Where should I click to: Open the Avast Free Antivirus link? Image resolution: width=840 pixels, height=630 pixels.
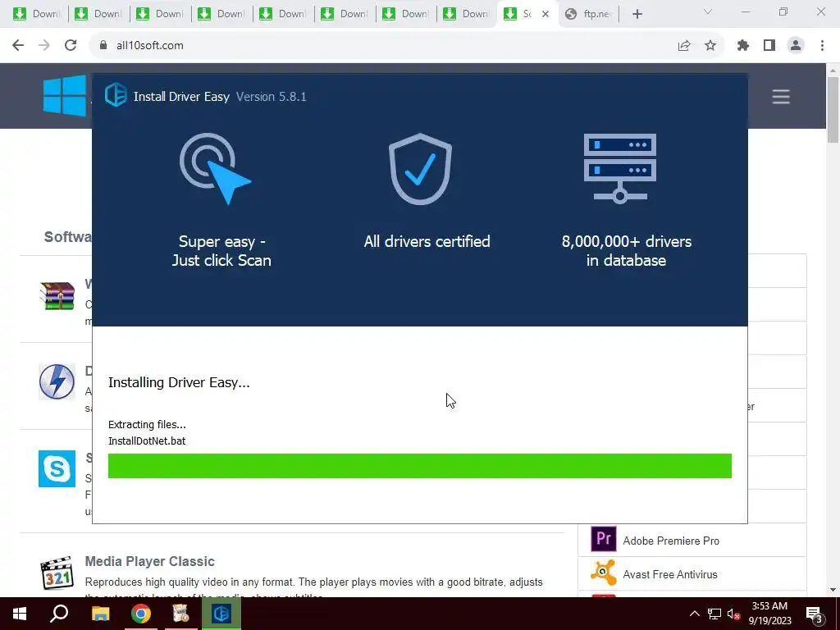coord(669,574)
